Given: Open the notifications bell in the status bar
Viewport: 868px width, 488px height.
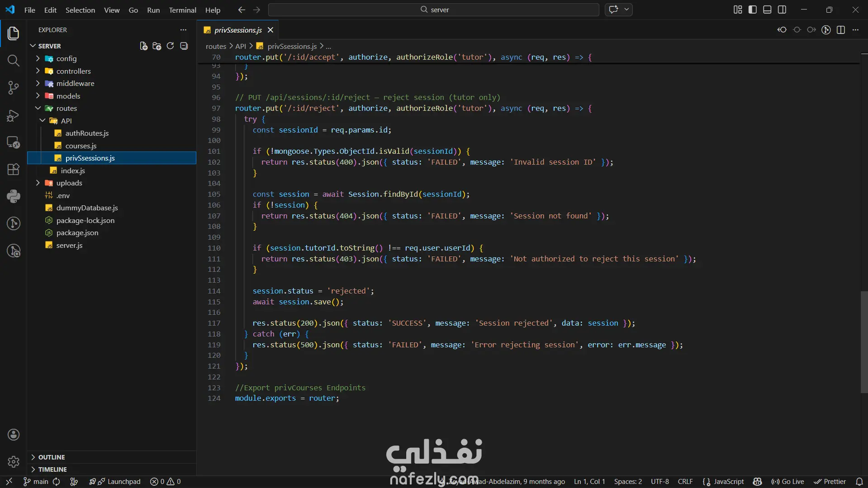Looking at the screenshot, I should pos(859,482).
